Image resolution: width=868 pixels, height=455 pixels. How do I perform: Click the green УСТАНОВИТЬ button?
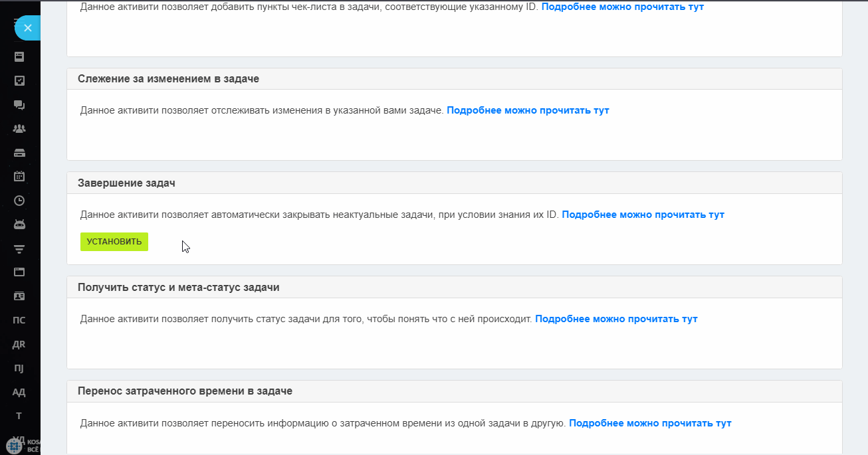[x=114, y=242]
